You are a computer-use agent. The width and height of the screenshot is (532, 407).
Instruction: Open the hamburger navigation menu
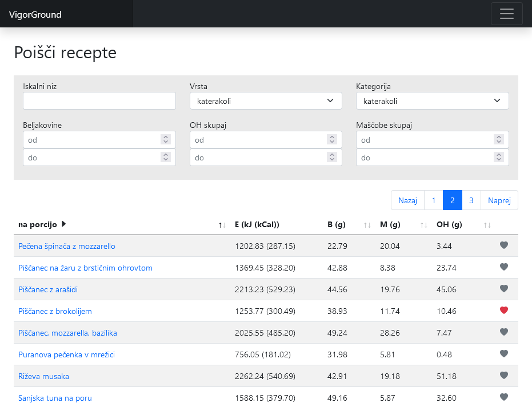[506, 14]
